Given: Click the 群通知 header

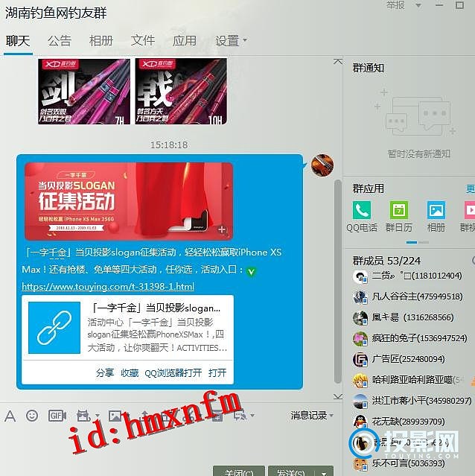Looking at the screenshot, I should click(369, 67).
